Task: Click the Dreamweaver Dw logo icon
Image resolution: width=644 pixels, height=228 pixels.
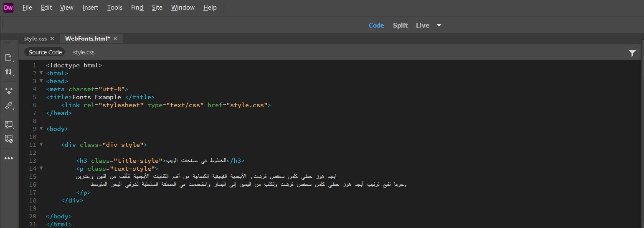Action: tap(8, 7)
